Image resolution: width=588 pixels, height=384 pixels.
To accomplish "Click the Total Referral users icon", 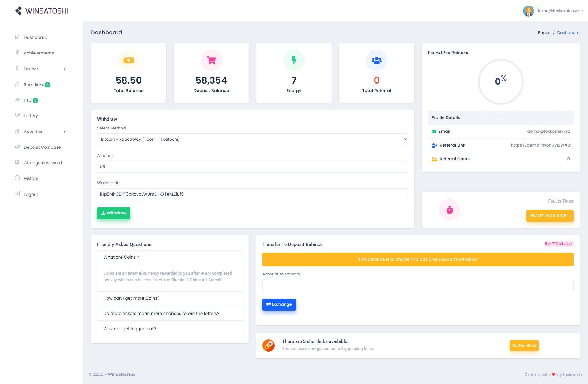I will pos(376,60).
